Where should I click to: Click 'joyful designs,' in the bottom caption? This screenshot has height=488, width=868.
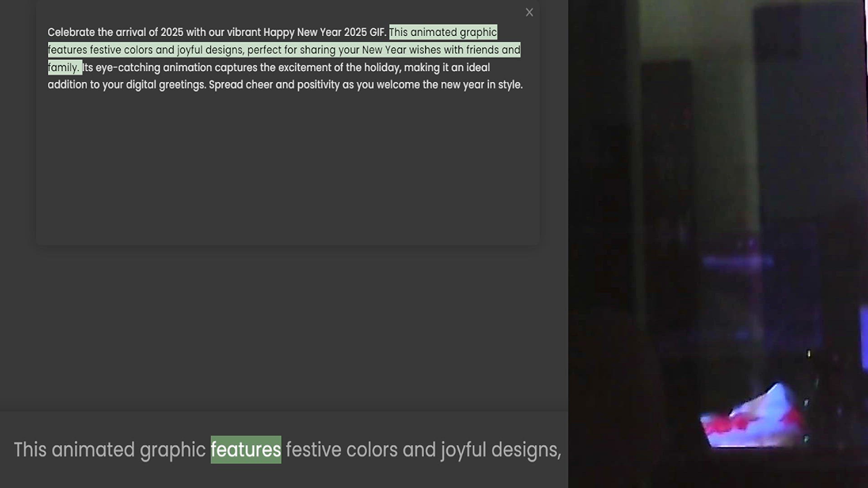pos(501,450)
